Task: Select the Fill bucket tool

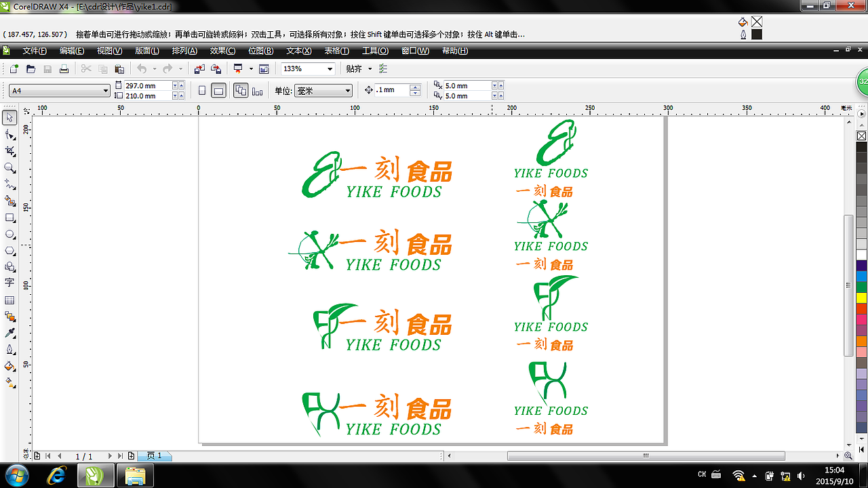Action: [x=9, y=367]
